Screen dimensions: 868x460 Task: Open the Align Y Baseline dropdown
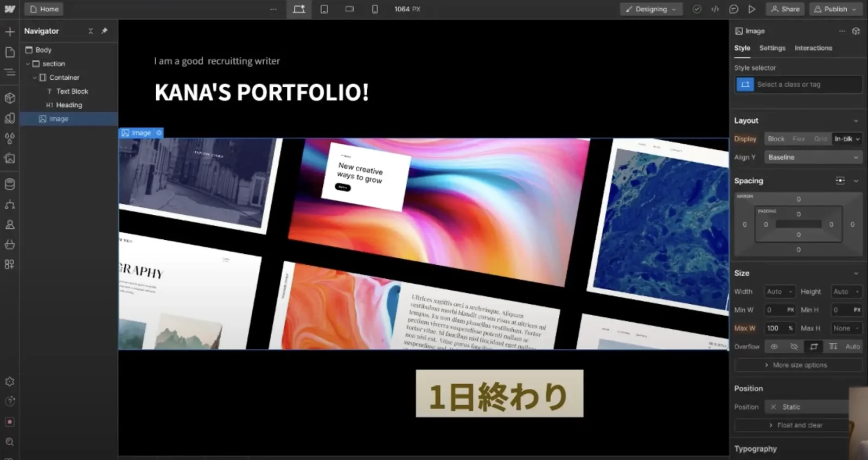point(813,157)
